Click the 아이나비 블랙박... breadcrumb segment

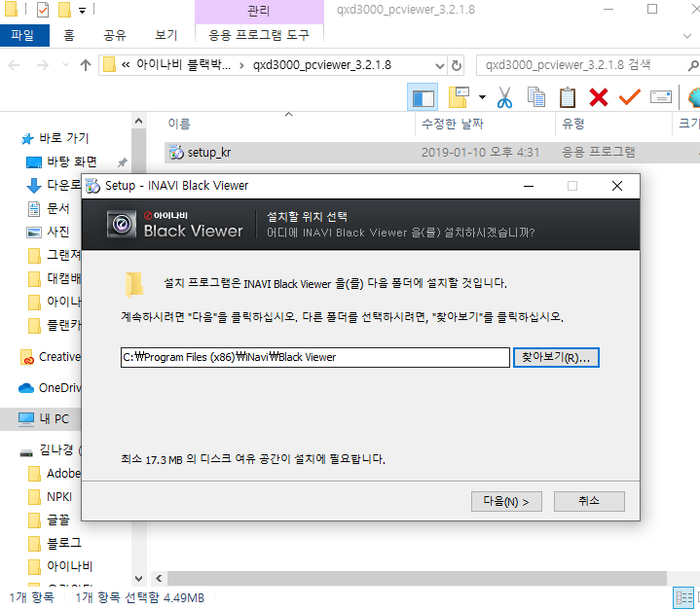coord(183,65)
